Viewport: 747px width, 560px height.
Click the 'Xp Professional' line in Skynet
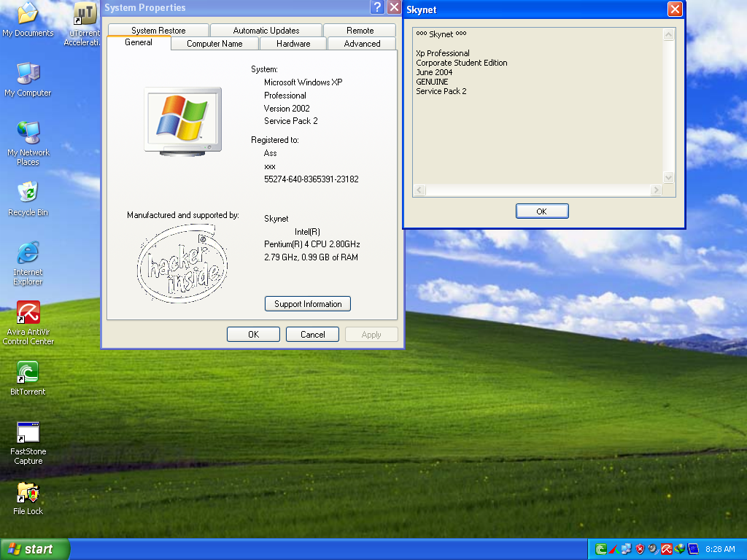click(x=443, y=53)
